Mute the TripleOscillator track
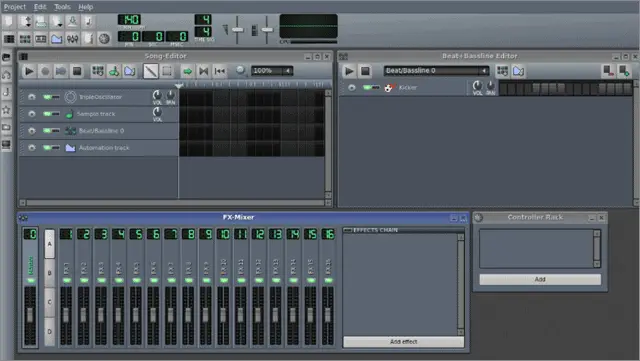Viewport: 640px width, 361px height. pyautogui.click(x=47, y=97)
